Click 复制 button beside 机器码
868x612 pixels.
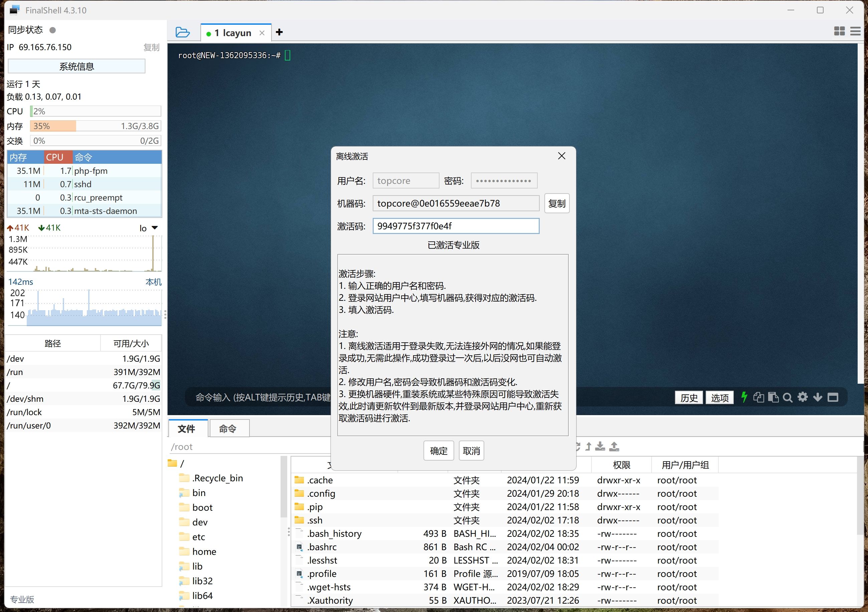pos(557,204)
